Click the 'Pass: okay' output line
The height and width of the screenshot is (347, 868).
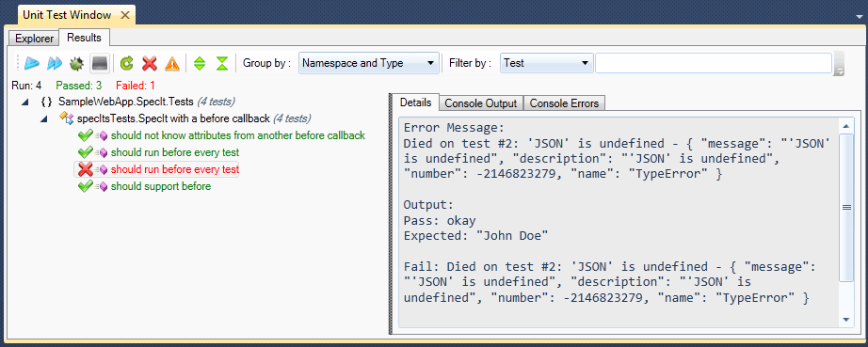point(440,221)
